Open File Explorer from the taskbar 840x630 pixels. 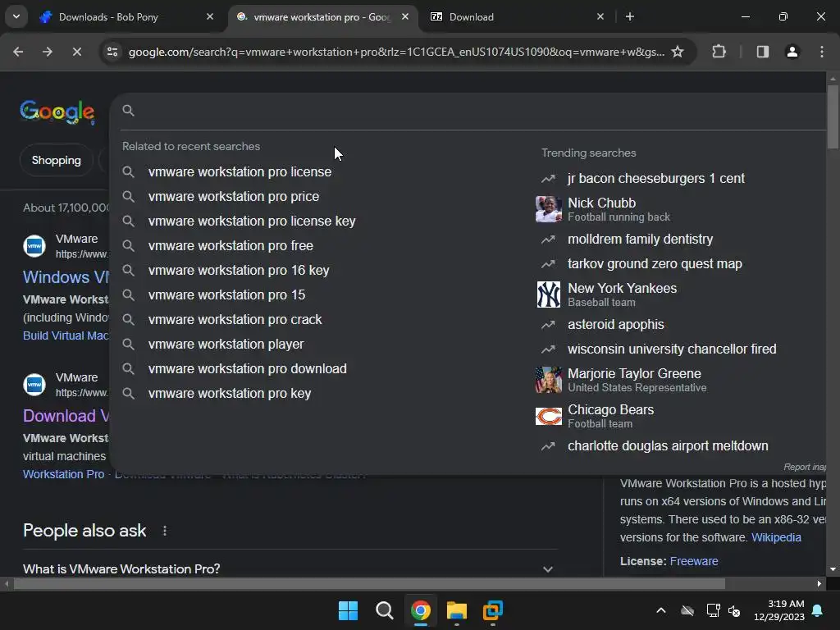[x=457, y=610]
